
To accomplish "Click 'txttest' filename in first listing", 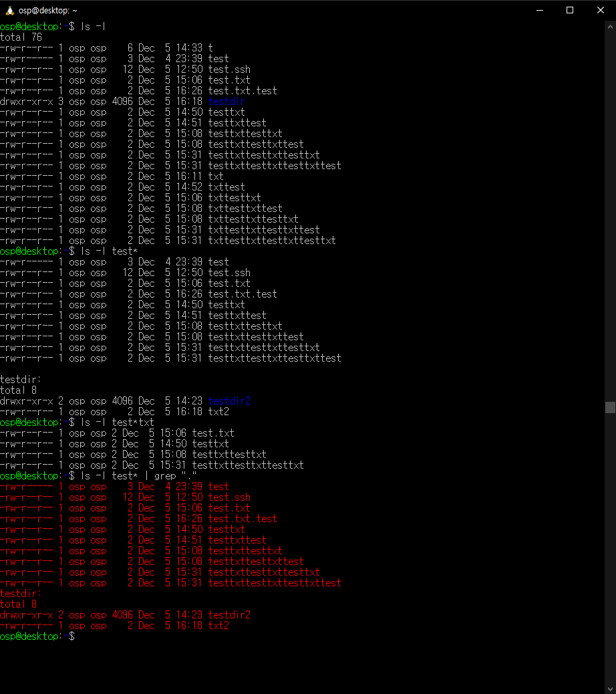I will point(226,187).
